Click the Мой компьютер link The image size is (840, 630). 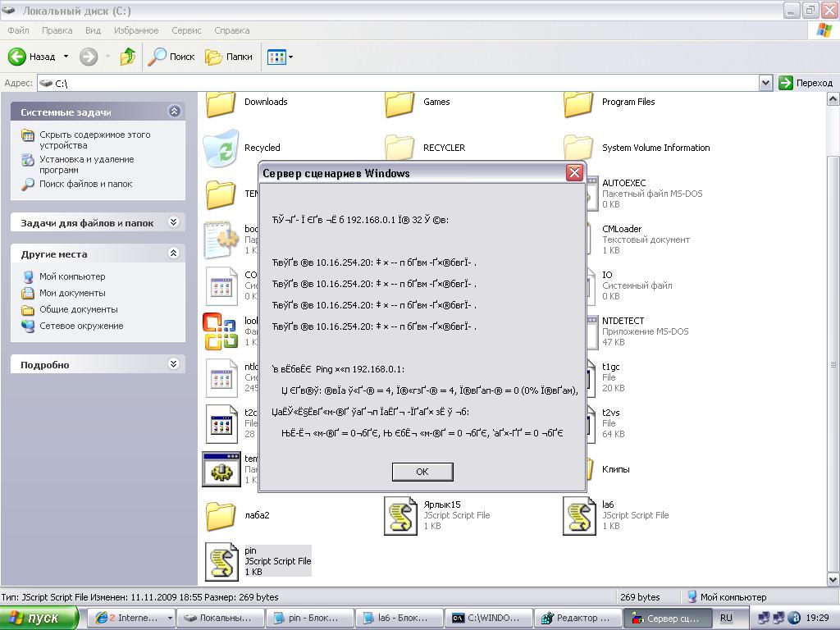(x=72, y=276)
